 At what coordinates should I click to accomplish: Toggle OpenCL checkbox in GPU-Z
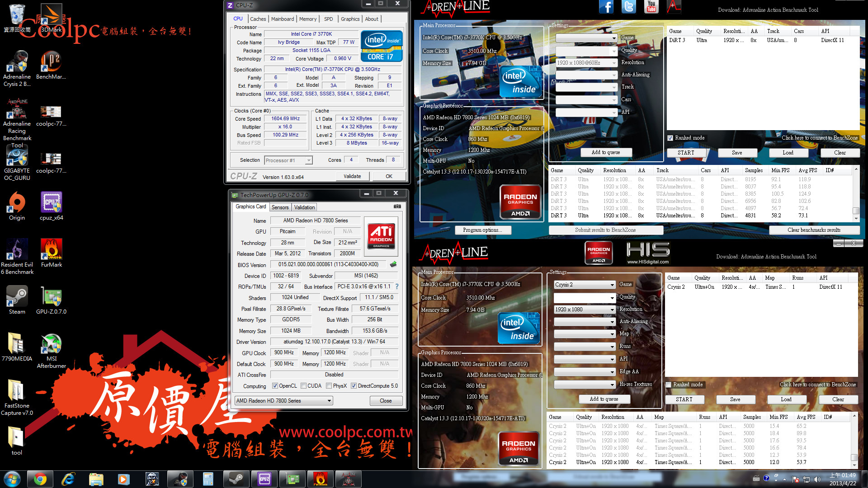coord(275,386)
